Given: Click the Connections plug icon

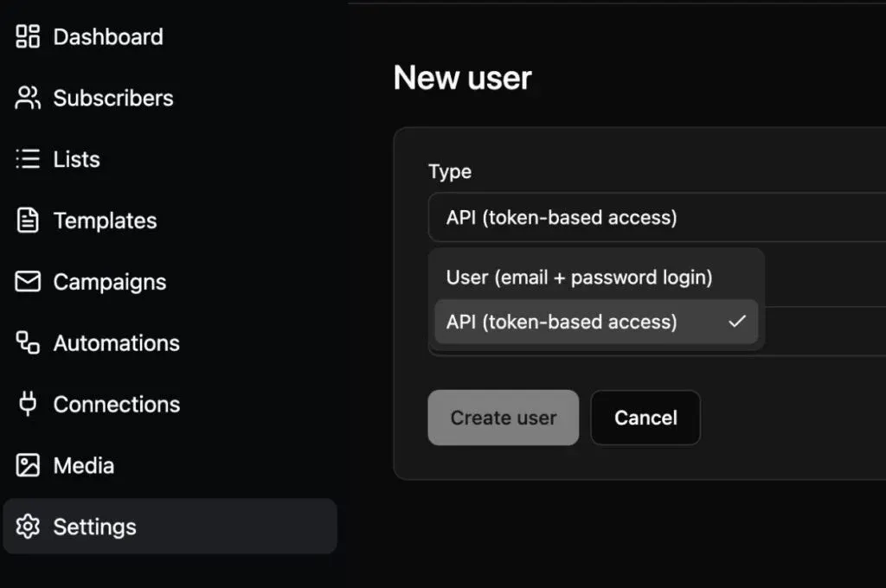Looking at the screenshot, I should (28, 404).
